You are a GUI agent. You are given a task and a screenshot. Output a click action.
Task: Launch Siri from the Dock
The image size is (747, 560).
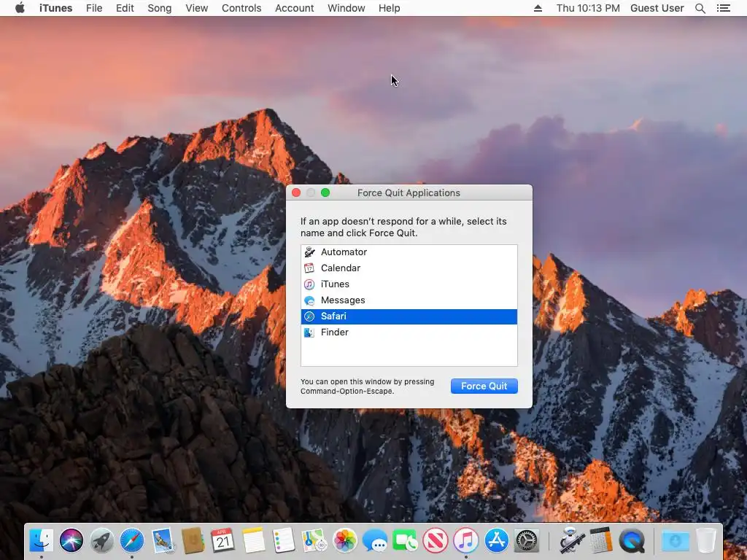tap(71, 540)
